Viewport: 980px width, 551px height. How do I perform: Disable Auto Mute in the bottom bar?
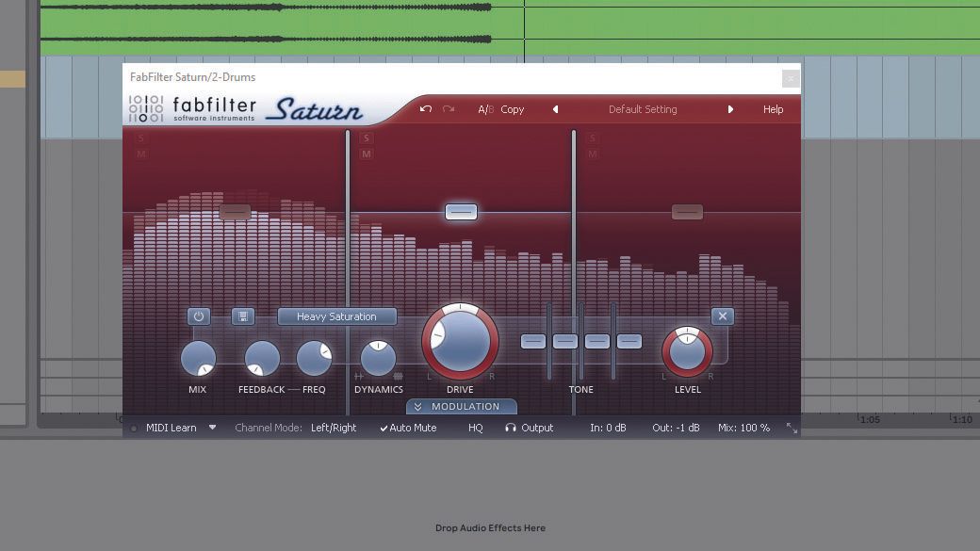pyautogui.click(x=408, y=428)
